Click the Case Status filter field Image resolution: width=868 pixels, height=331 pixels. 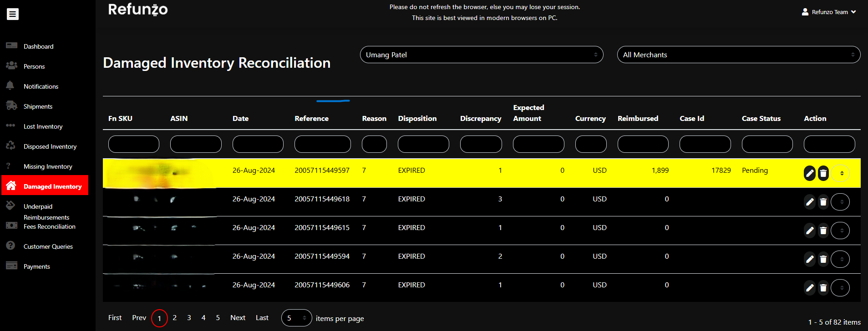[x=767, y=144]
